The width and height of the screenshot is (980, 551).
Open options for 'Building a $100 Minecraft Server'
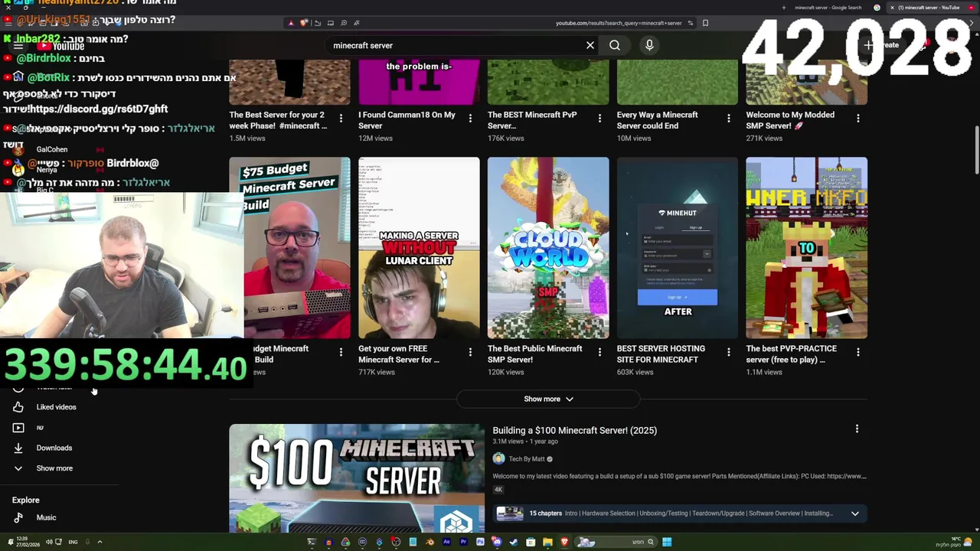pos(857,429)
